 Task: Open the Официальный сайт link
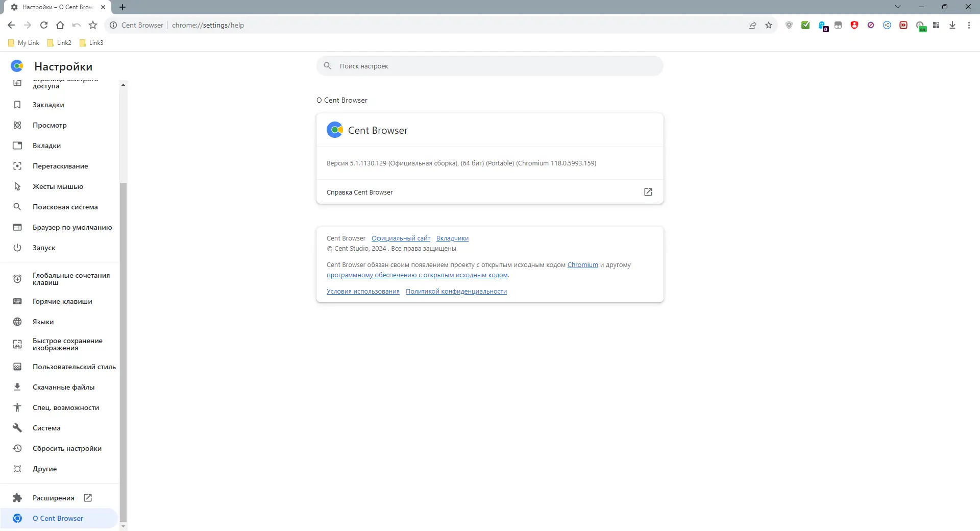(401, 238)
